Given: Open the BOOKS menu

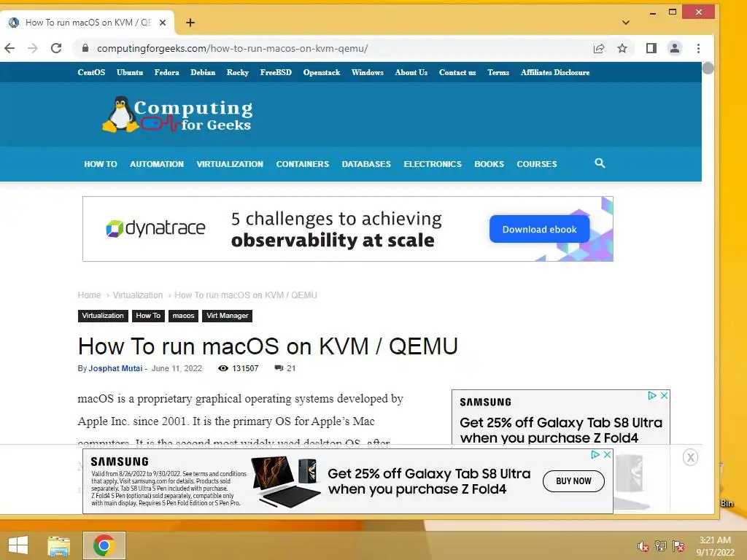Looking at the screenshot, I should pos(489,164).
